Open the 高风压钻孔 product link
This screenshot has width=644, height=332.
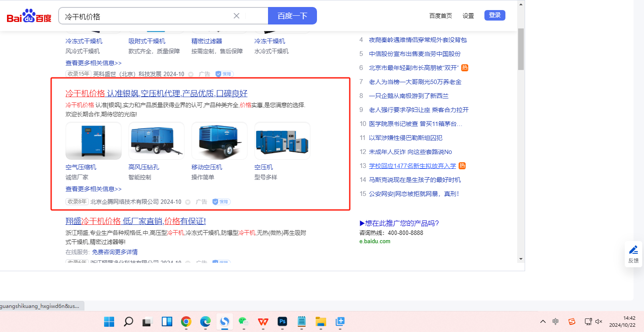[x=144, y=167]
